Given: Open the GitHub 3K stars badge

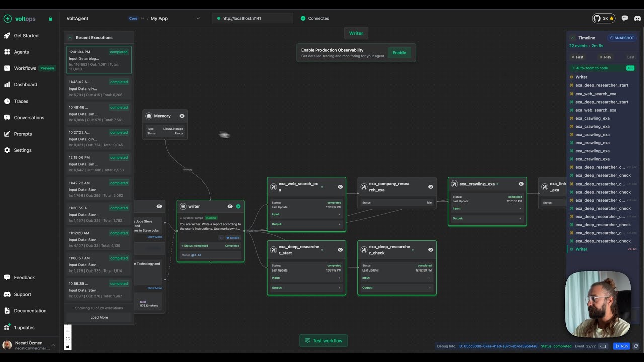Looking at the screenshot, I should tap(604, 18).
